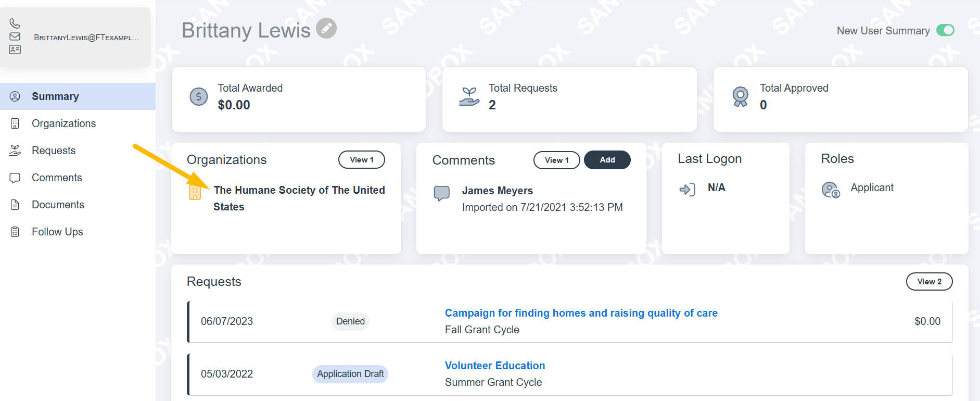
Task: Open The Humane Society of The United States
Action: (299, 198)
